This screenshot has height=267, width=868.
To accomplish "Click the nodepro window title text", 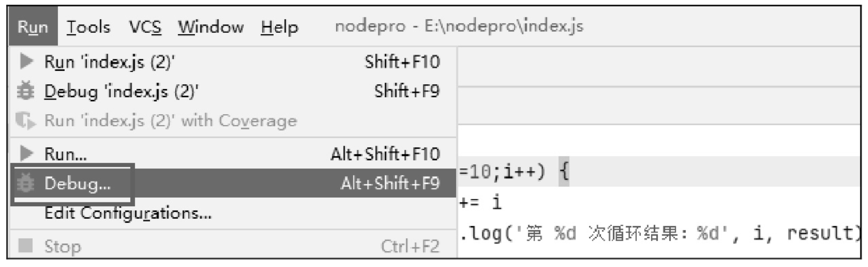I will click(459, 26).
